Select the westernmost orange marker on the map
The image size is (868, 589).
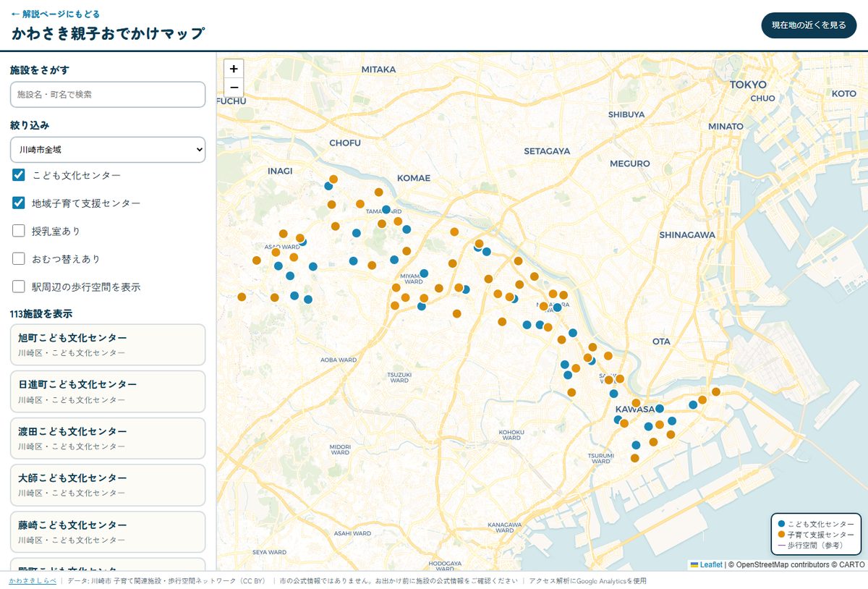[x=242, y=297]
